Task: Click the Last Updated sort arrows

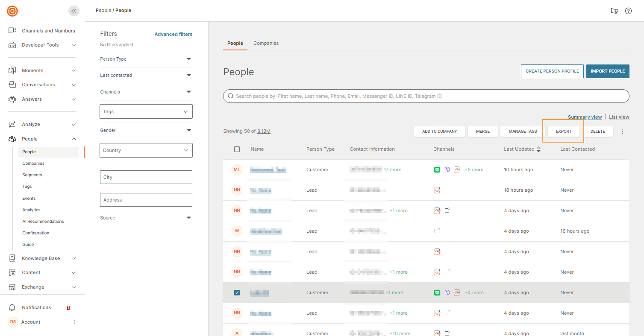Action: [538, 149]
